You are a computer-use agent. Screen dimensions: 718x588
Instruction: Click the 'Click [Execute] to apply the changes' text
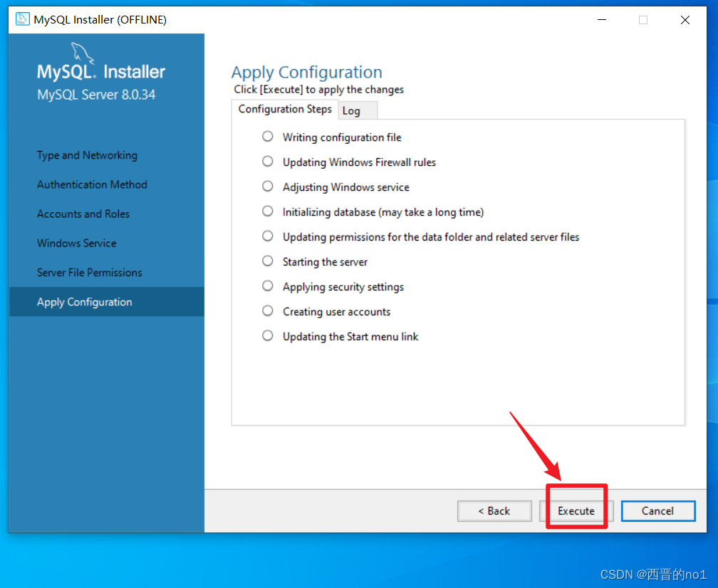point(319,89)
